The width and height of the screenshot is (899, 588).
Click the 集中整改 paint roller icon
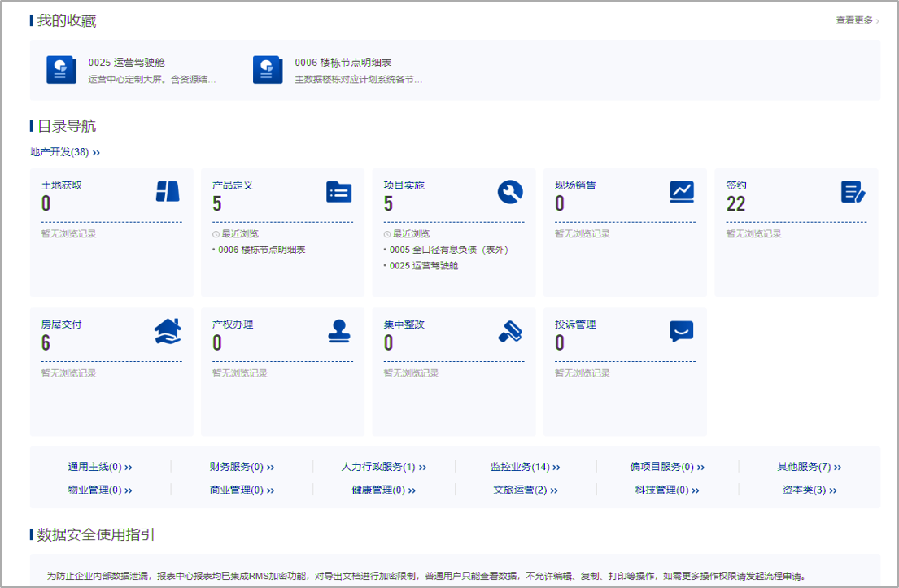[510, 331]
